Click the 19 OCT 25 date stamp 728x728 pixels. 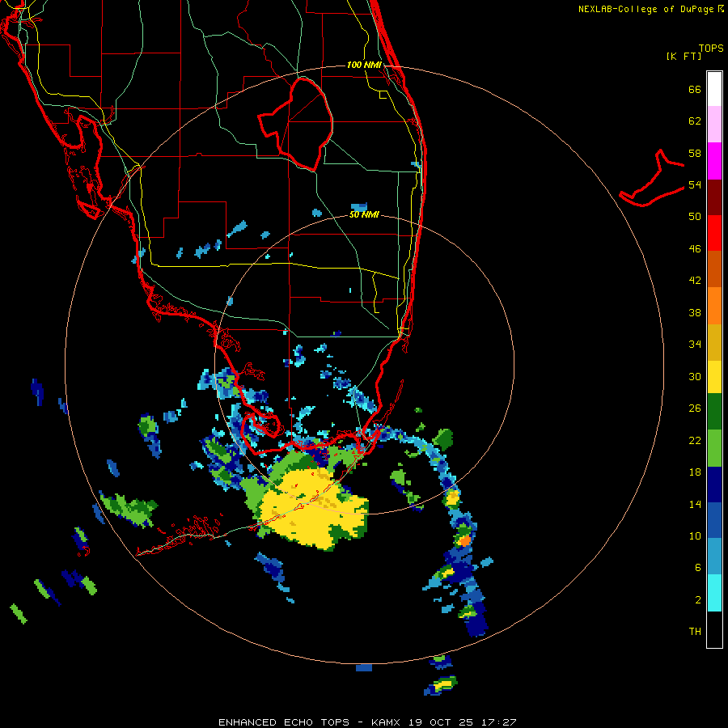(x=440, y=722)
